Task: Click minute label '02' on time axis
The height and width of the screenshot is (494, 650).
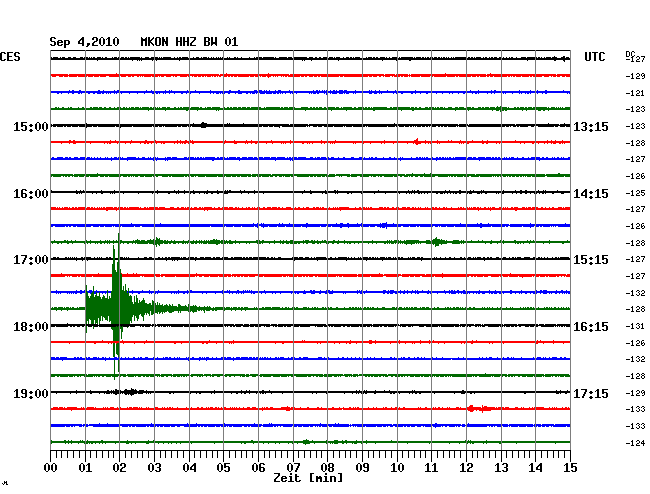Action: click(x=119, y=467)
